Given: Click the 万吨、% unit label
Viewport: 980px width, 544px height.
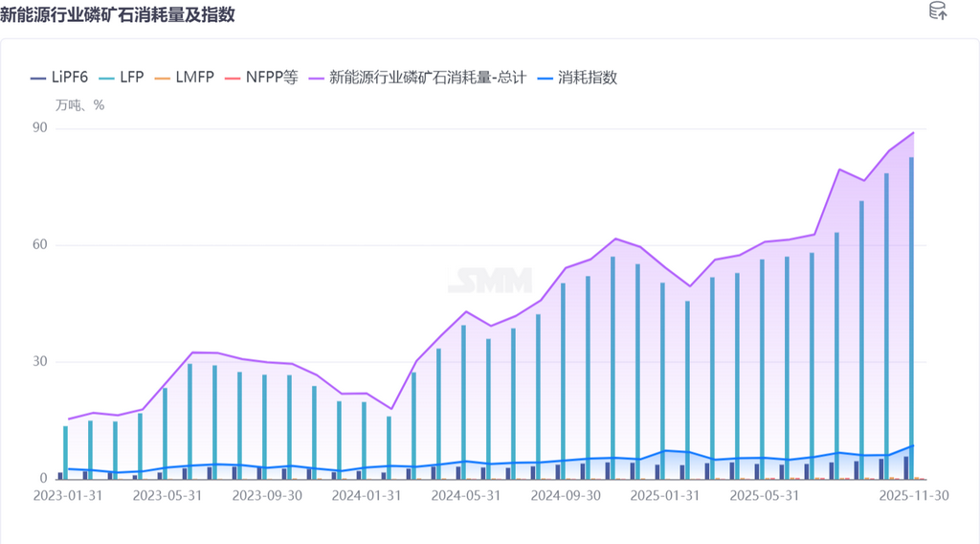Looking at the screenshot, I should point(79,105).
